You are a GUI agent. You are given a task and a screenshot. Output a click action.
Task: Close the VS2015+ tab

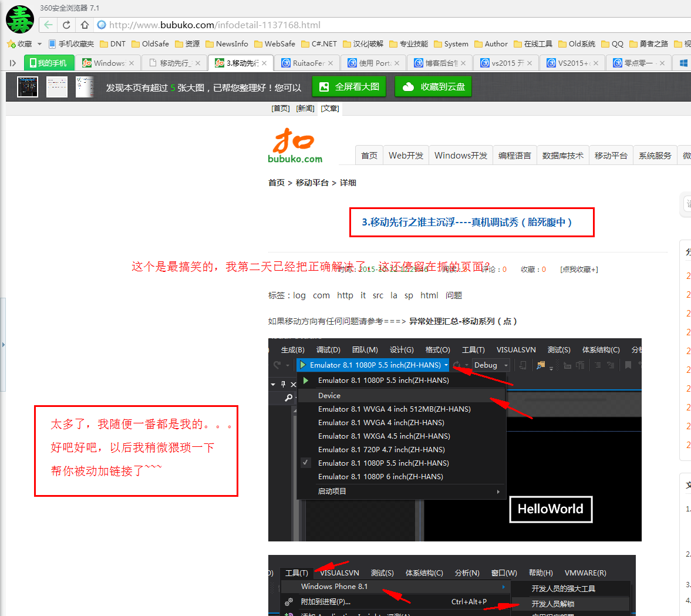click(x=596, y=63)
